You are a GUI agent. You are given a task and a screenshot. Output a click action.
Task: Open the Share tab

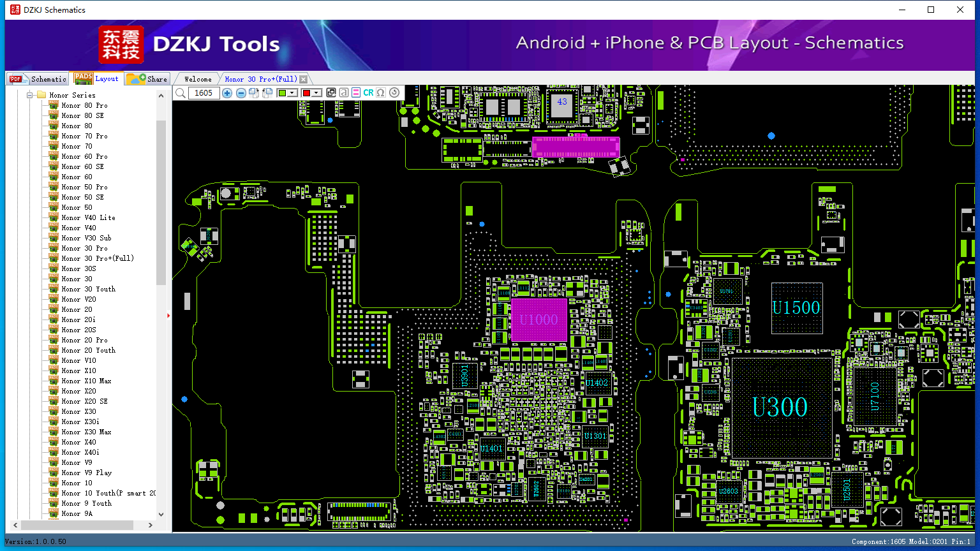click(147, 79)
